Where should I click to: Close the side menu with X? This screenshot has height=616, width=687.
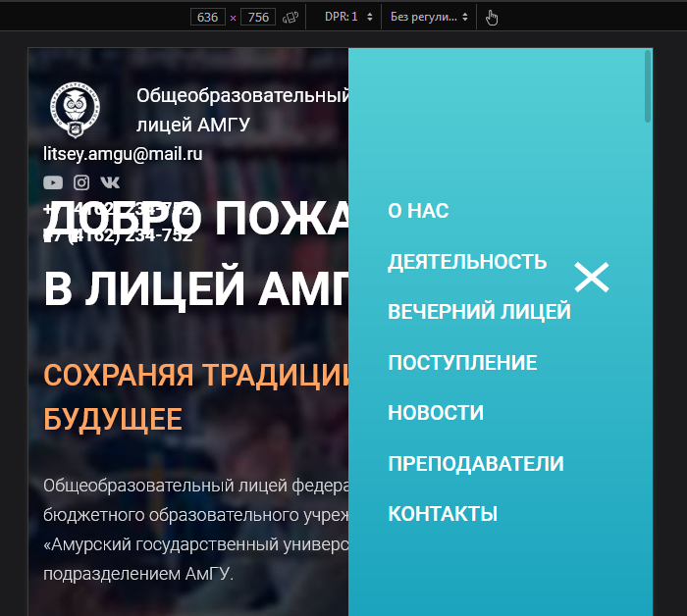(x=592, y=278)
